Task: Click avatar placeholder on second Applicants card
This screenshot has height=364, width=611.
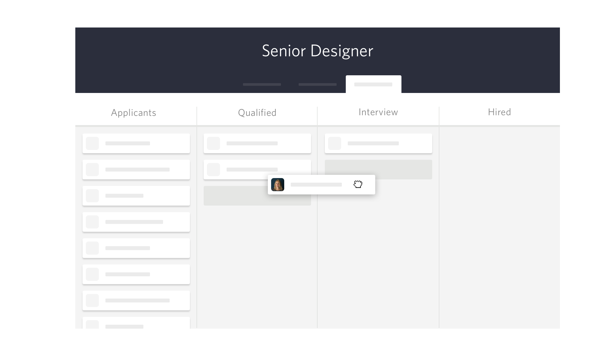Action: click(x=92, y=170)
